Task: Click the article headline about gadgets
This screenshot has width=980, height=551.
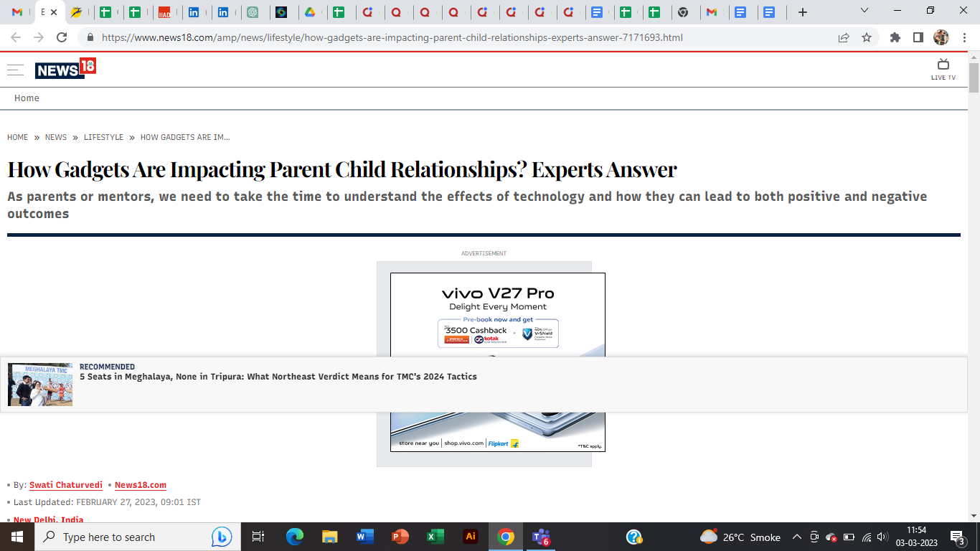Action: (x=342, y=169)
